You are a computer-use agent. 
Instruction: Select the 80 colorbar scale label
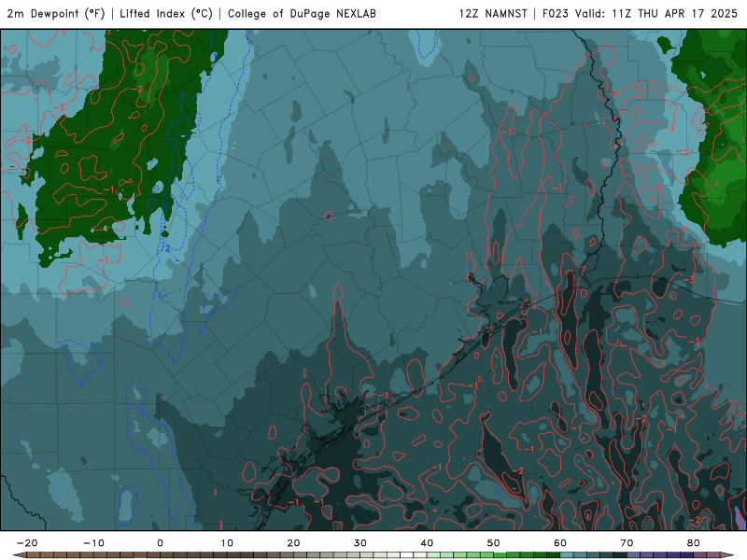click(694, 543)
